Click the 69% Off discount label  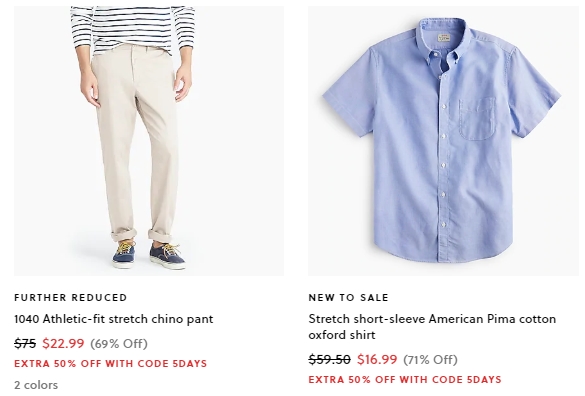[x=119, y=343]
